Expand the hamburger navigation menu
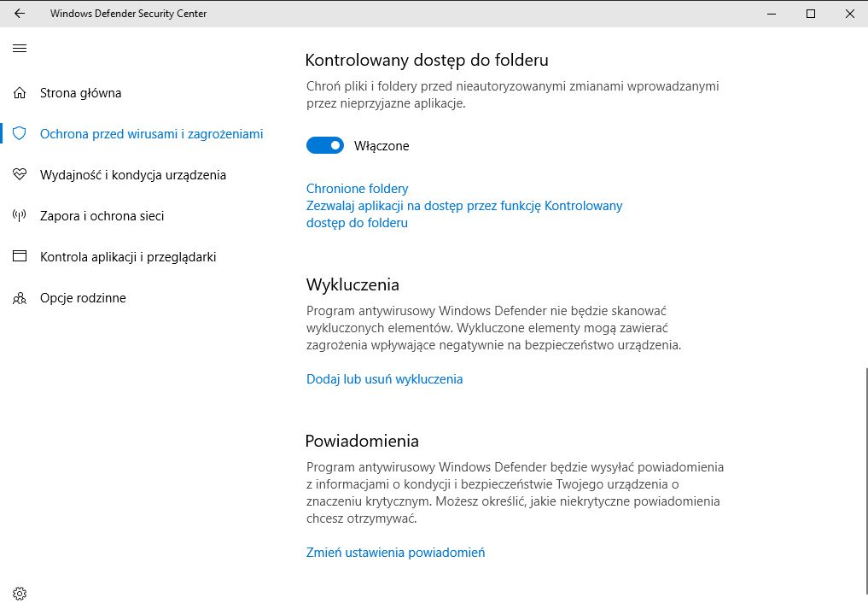868x615 pixels. (20, 49)
